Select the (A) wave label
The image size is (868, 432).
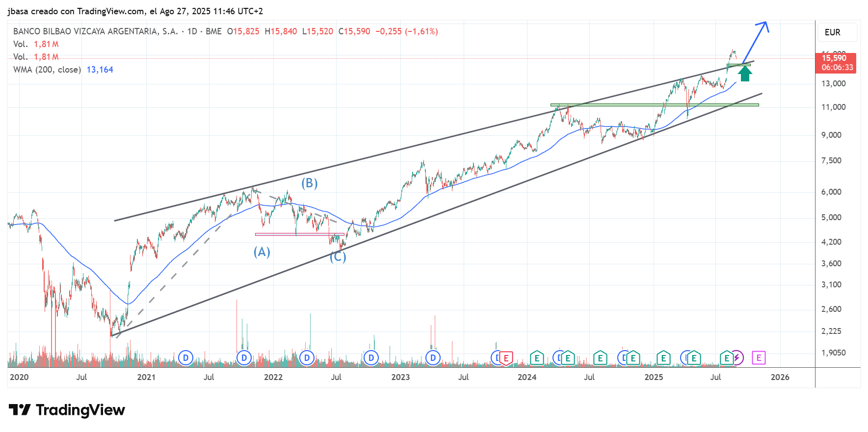click(x=262, y=252)
